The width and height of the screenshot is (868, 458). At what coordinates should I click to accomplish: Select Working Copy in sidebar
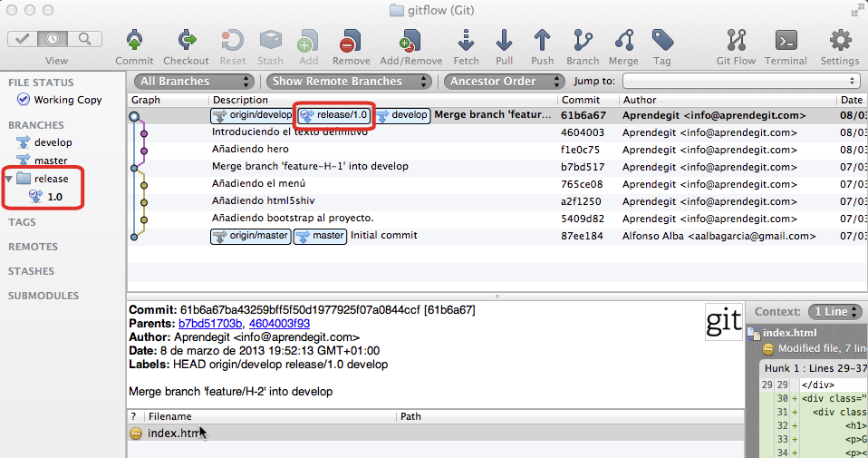click(x=67, y=100)
